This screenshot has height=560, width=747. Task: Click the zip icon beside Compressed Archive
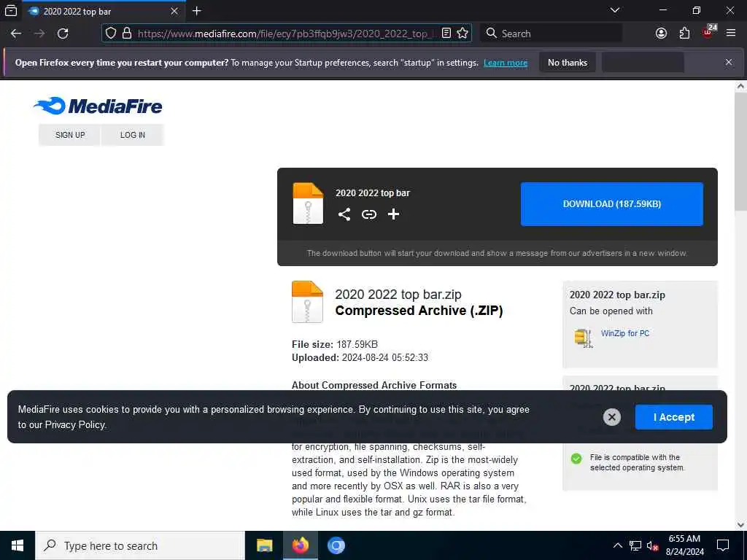tap(307, 302)
